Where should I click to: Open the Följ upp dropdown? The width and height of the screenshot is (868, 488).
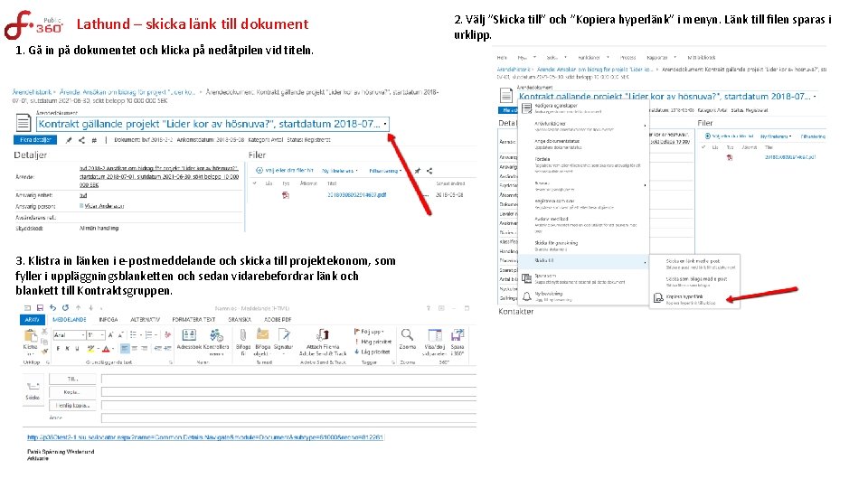[369, 332]
